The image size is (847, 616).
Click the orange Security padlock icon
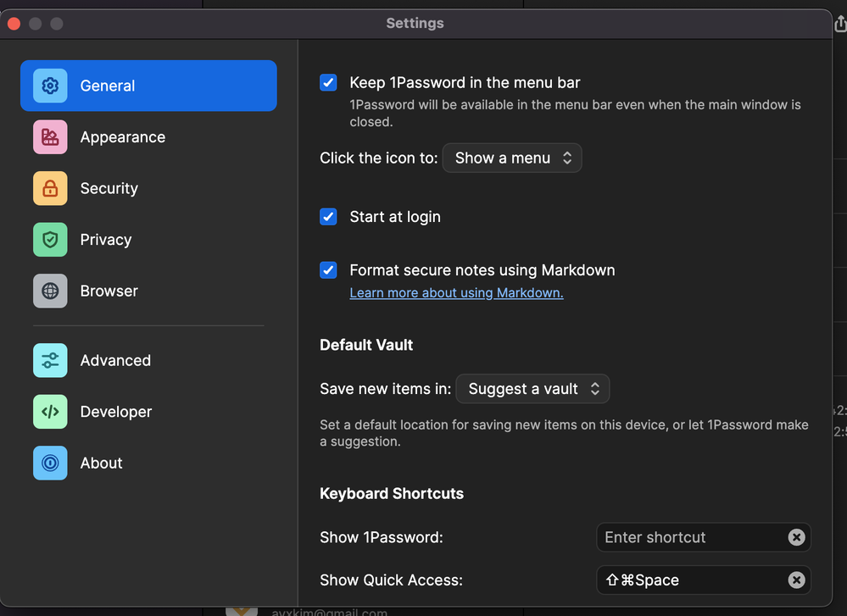click(50, 188)
